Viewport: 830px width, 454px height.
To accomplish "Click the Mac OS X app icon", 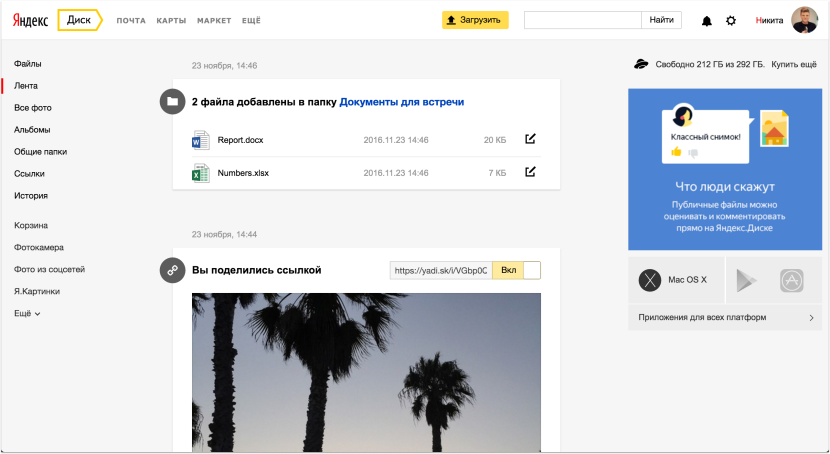I will pos(651,280).
